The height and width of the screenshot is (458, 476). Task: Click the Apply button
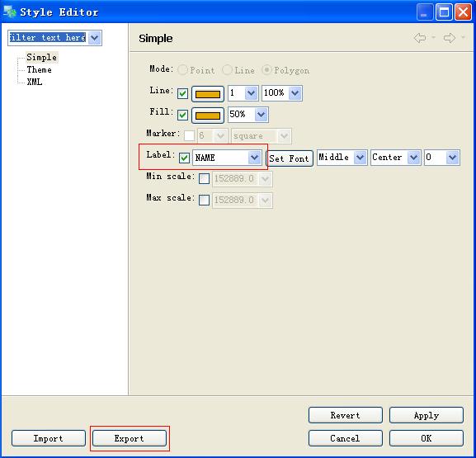[427, 415]
